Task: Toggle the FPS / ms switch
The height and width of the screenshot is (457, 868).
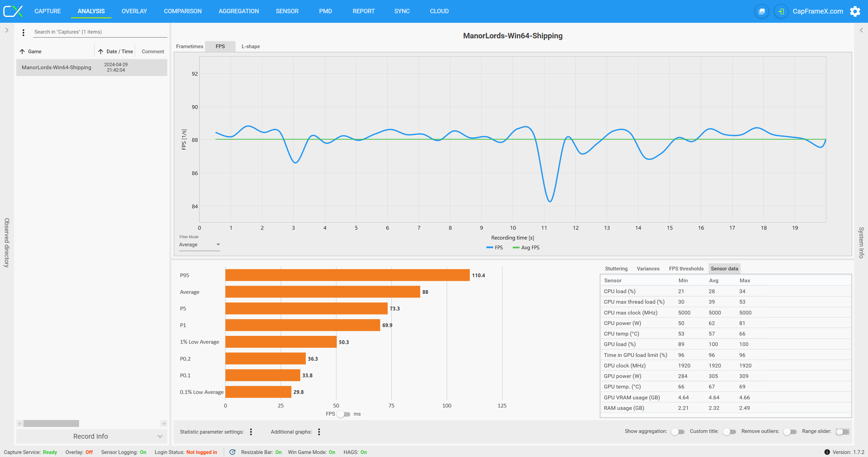Action: click(x=344, y=414)
